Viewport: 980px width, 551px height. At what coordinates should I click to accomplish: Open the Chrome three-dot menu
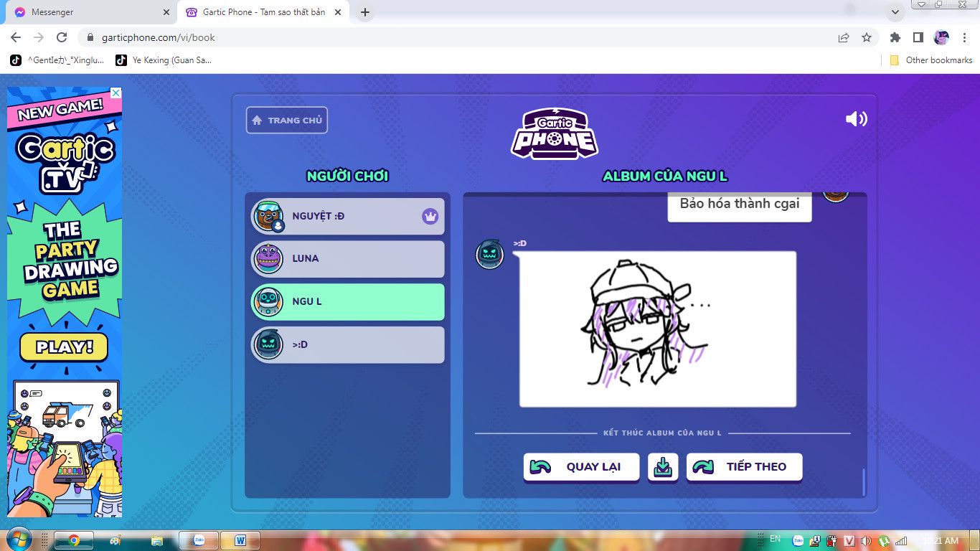(964, 37)
